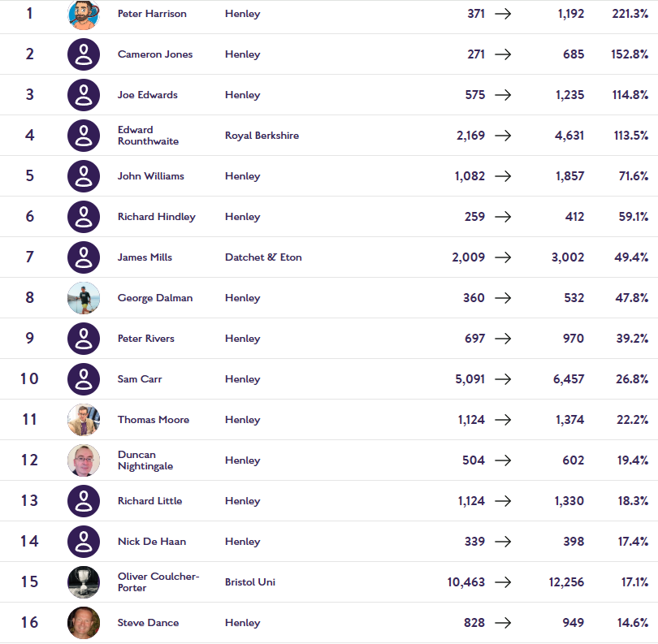Click the Datchet & Eton club name
This screenshot has height=644, width=658.
pyautogui.click(x=263, y=257)
